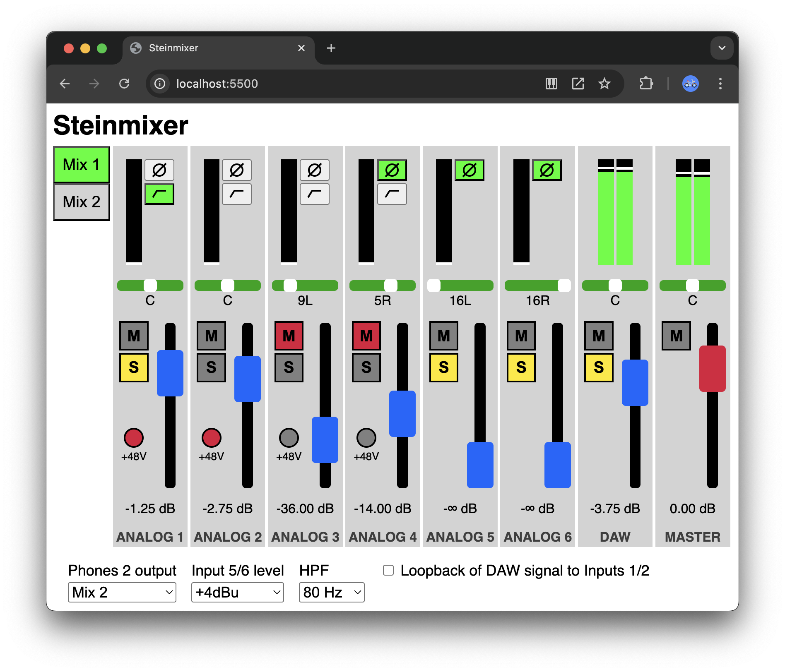Click the DAW volume fader handle

(635, 383)
